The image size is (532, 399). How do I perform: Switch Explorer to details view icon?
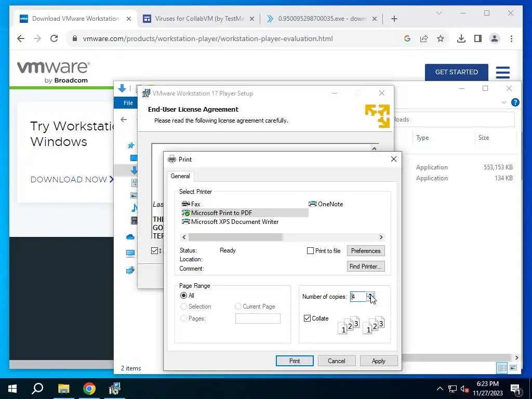(x=502, y=368)
